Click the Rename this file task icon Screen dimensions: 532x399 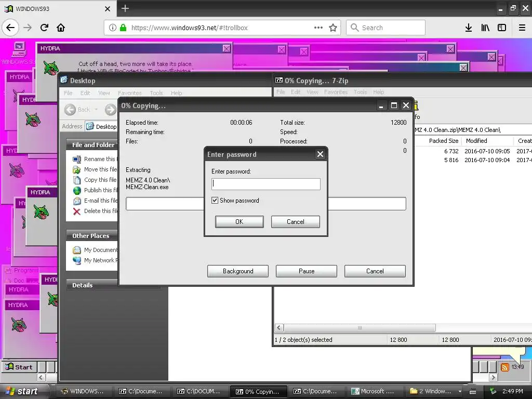click(x=77, y=159)
